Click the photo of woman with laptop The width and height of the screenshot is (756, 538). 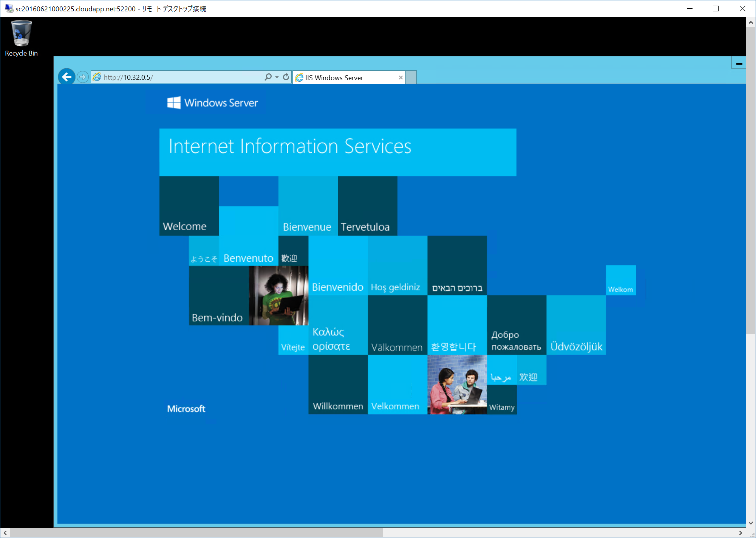pos(279,296)
